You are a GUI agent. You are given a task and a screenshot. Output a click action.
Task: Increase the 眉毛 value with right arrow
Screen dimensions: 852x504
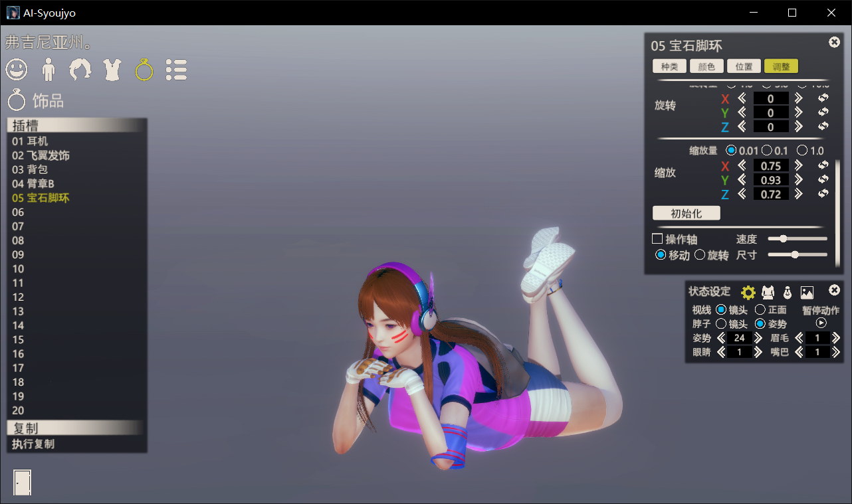(835, 338)
